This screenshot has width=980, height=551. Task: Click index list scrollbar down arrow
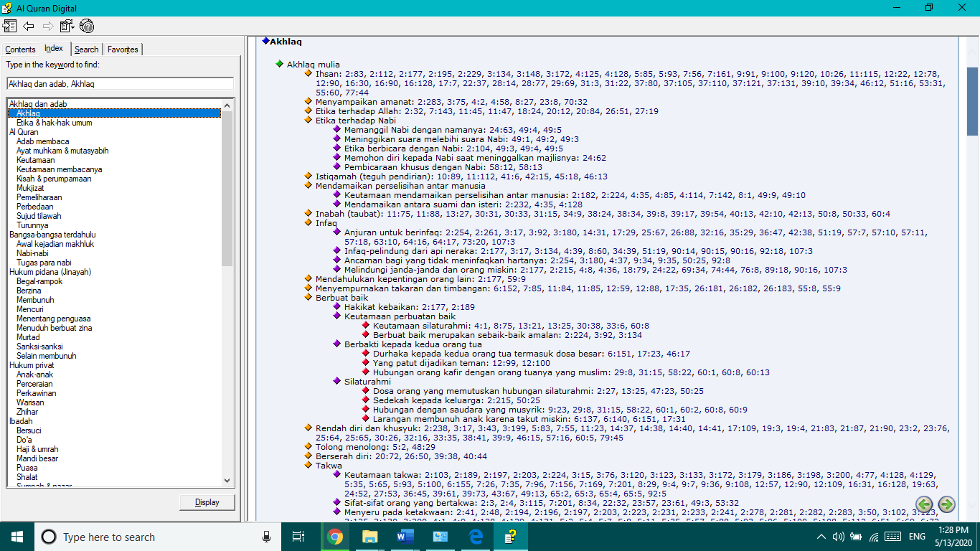pos(228,481)
